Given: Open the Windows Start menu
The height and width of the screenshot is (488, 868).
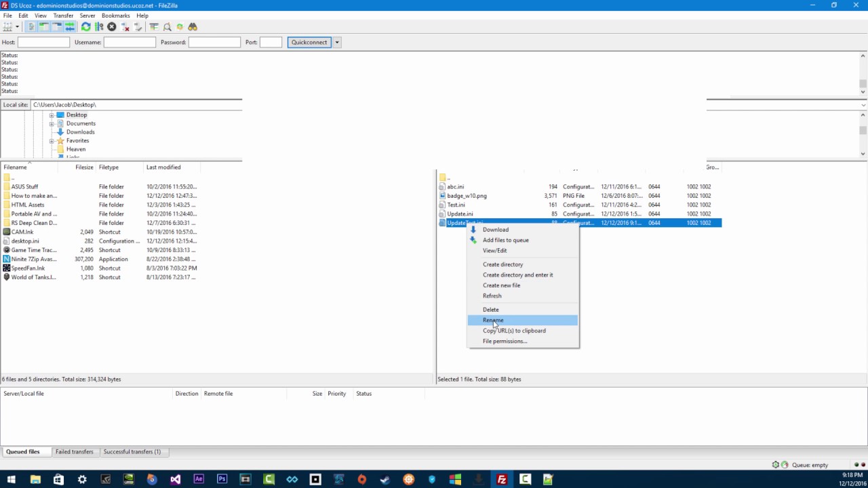Looking at the screenshot, I should coord(12,479).
